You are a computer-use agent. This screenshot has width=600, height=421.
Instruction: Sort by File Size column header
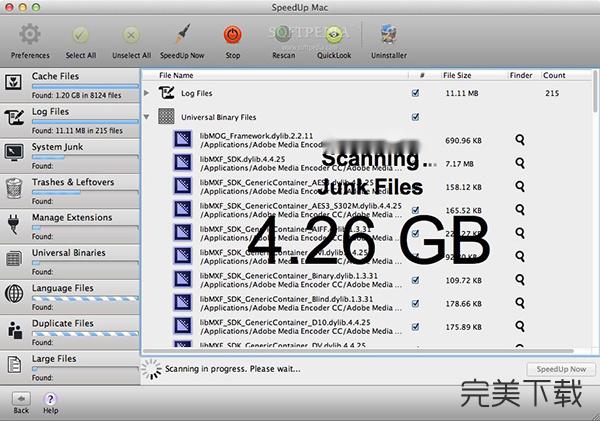pos(457,75)
